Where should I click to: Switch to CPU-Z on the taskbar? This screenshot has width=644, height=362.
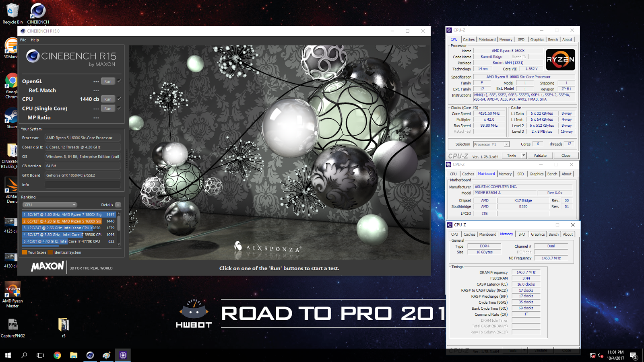point(123,355)
